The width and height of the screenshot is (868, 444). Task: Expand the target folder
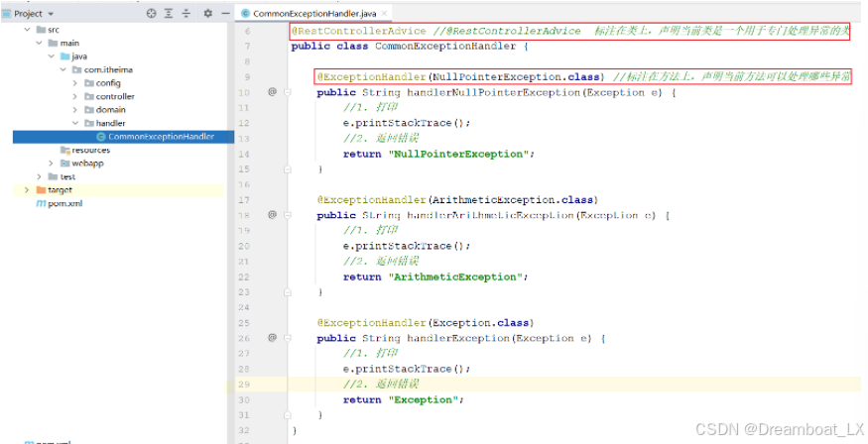click(x=27, y=189)
